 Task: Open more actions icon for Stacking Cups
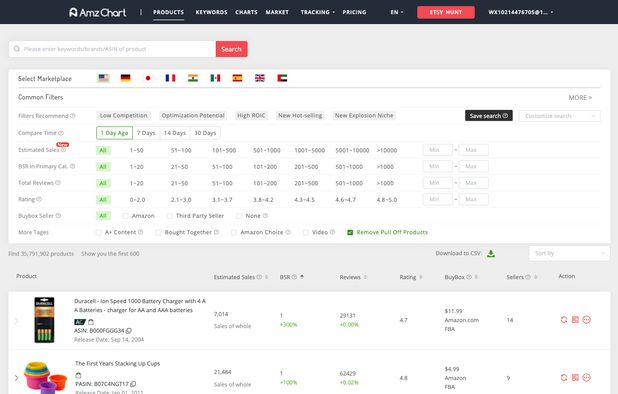click(586, 377)
